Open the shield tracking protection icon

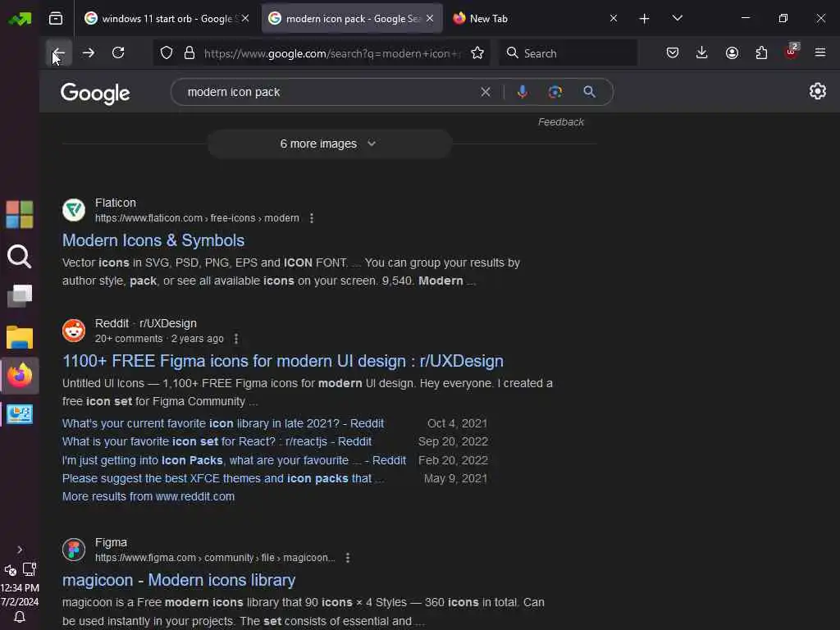click(167, 53)
